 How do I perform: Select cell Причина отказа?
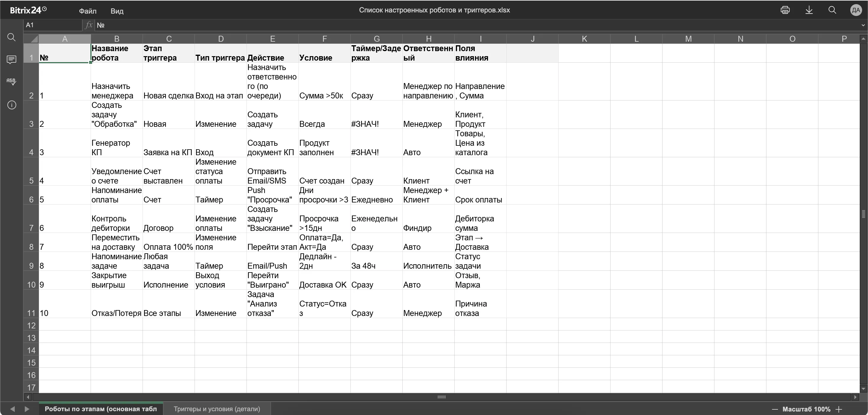coord(480,304)
